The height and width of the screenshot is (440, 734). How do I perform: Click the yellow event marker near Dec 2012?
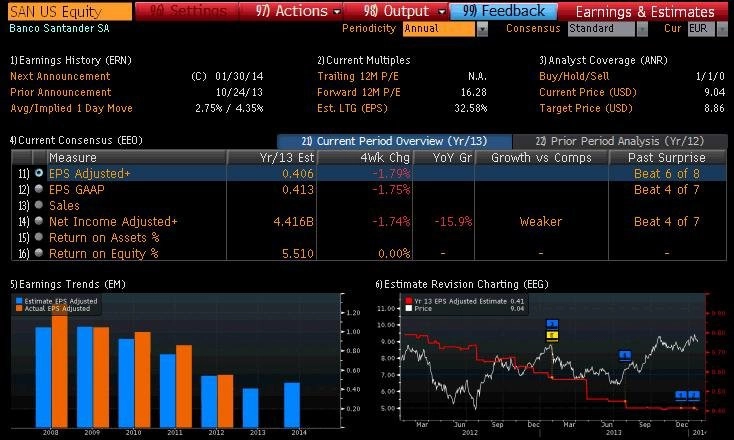coord(552,336)
